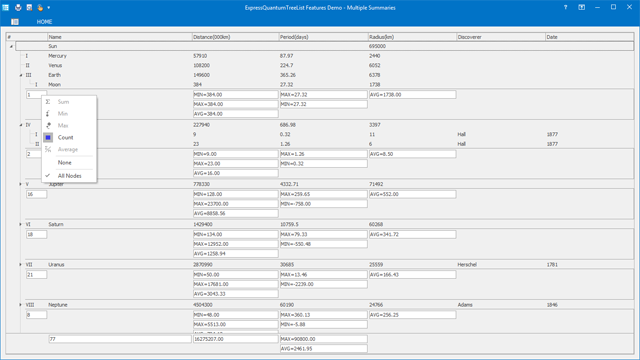Click the ribbon display options icon
640x360 pixels.
(582, 7)
